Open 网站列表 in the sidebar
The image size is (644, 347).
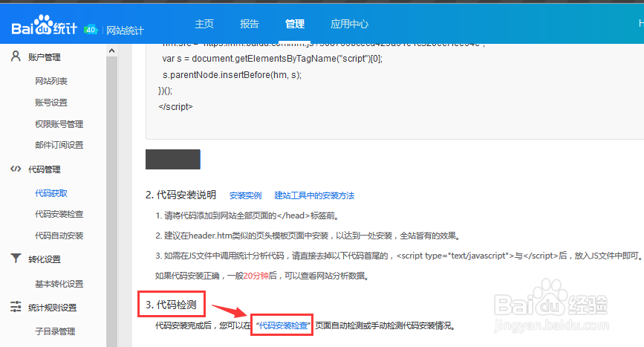click(51, 81)
